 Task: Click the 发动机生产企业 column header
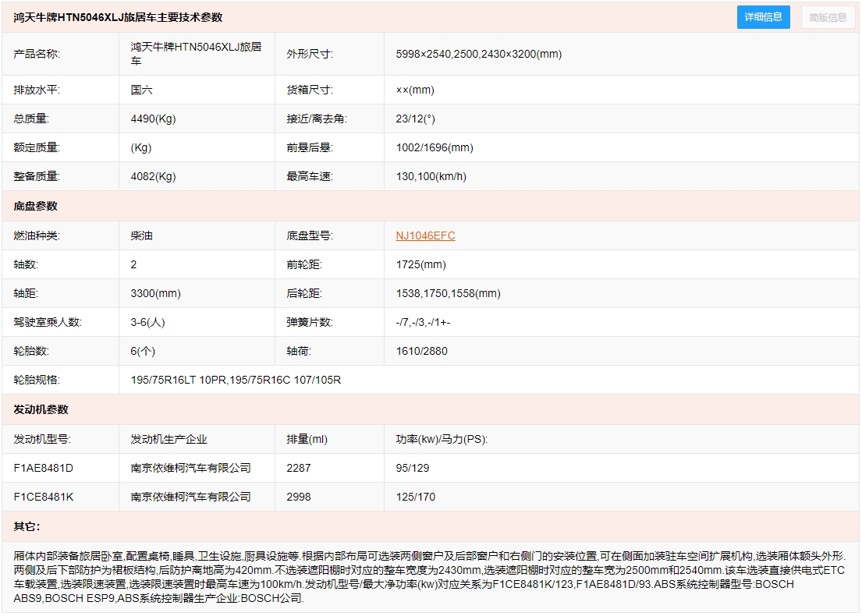(168, 439)
